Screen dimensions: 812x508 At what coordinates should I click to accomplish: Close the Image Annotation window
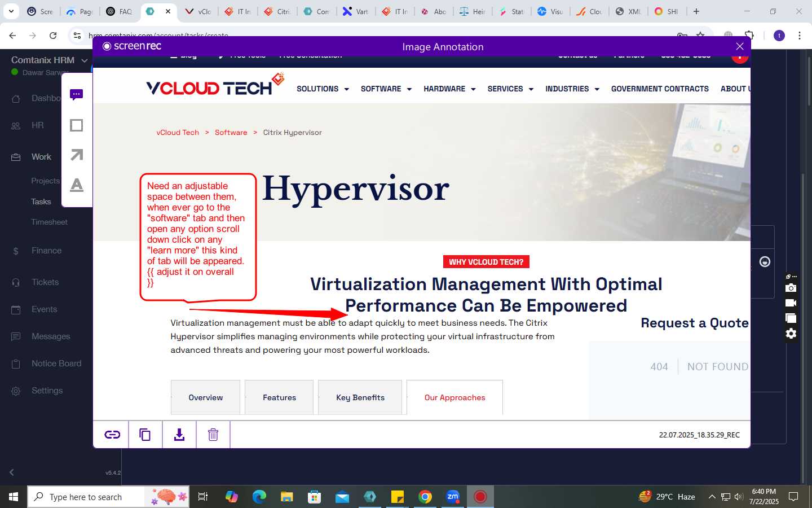pos(740,46)
